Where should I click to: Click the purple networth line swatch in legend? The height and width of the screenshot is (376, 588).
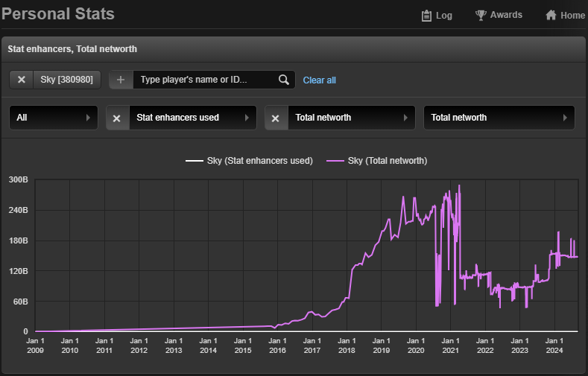click(x=335, y=161)
